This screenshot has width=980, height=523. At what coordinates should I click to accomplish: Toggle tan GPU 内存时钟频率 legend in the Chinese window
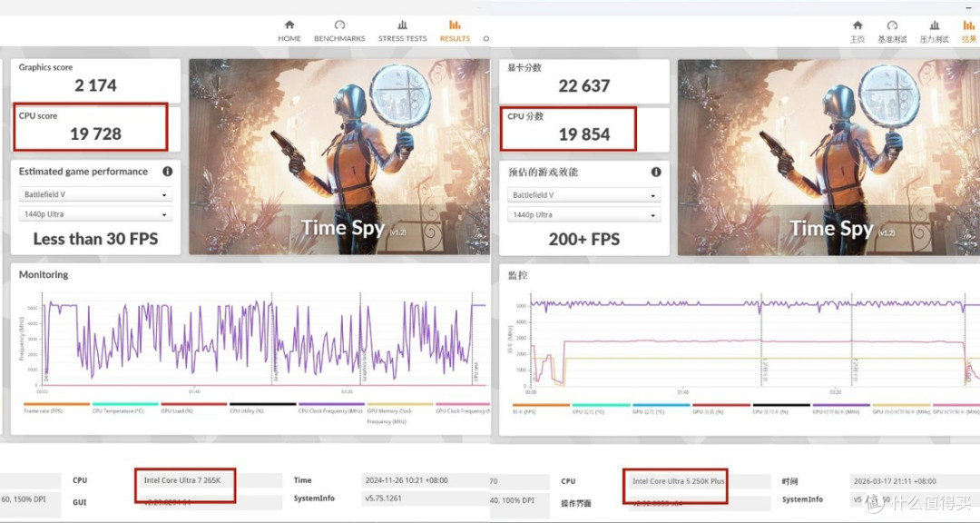click(x=901, y=409)
